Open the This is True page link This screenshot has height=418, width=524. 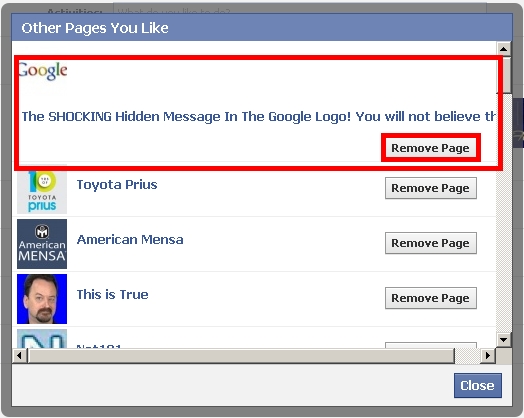(x=112, y=294)
